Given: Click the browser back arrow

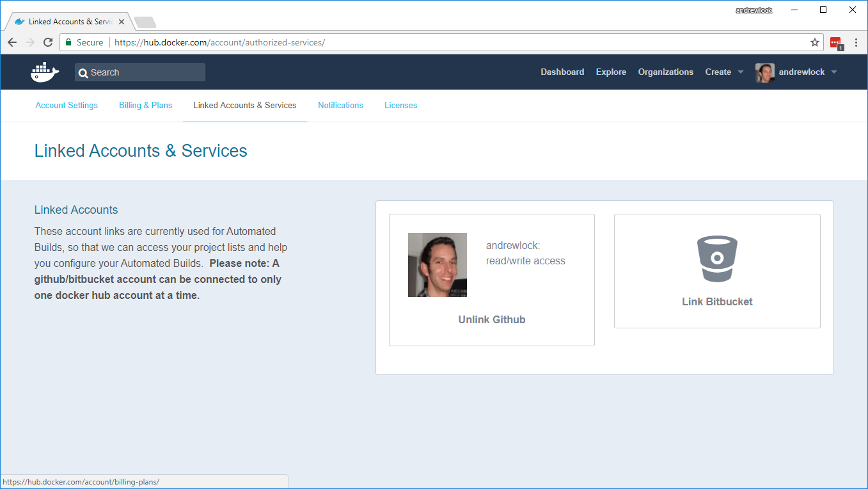Looking at the screenshot, I should click(12, 42).
